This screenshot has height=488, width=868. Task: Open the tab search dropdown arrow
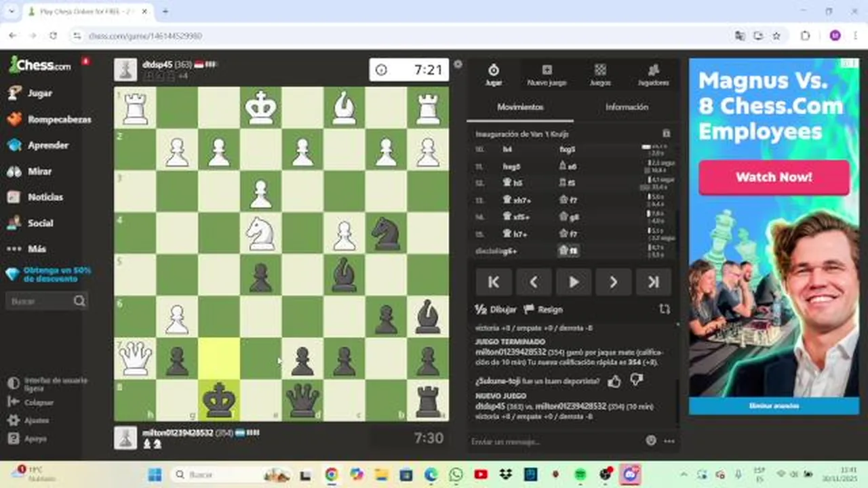click(12, 12)
